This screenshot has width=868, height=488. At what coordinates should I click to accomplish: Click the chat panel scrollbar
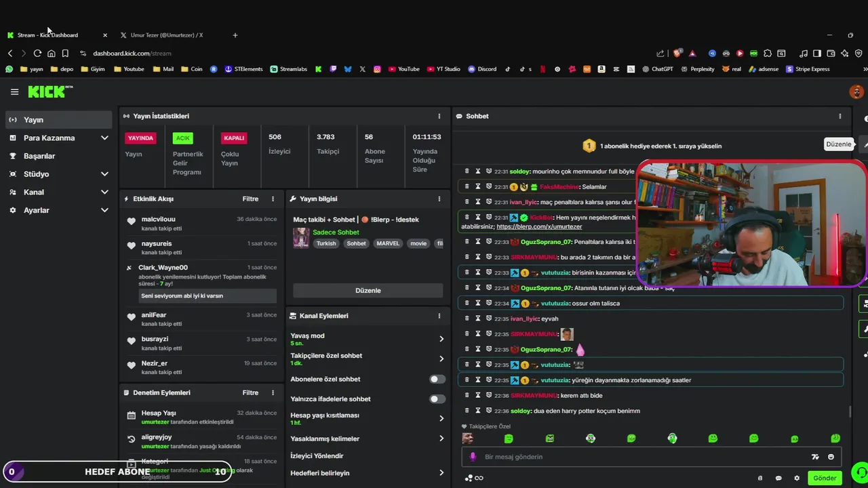coord(850,411)
